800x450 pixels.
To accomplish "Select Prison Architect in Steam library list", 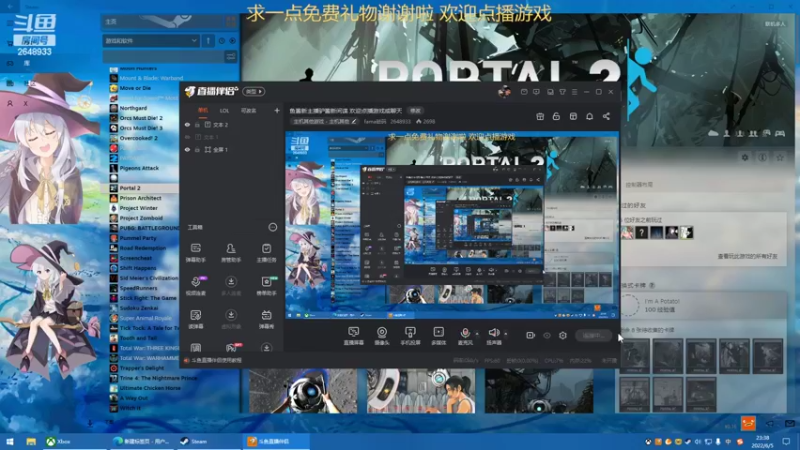I will point(144,198).
